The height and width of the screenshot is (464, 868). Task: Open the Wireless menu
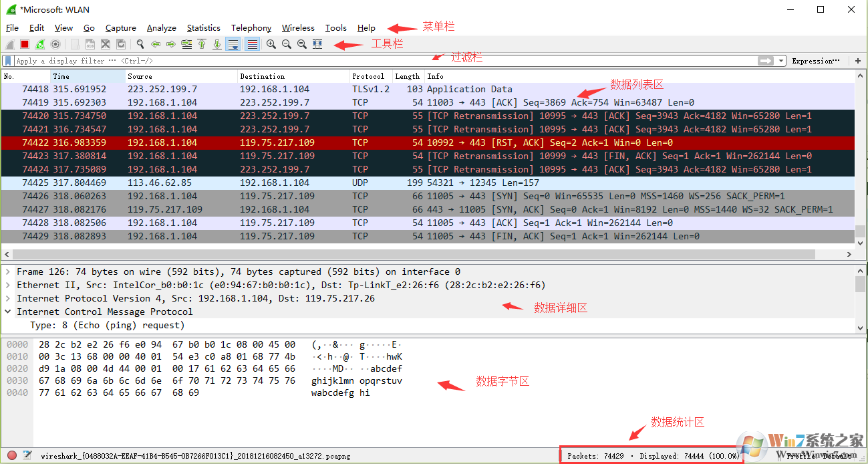298,27
